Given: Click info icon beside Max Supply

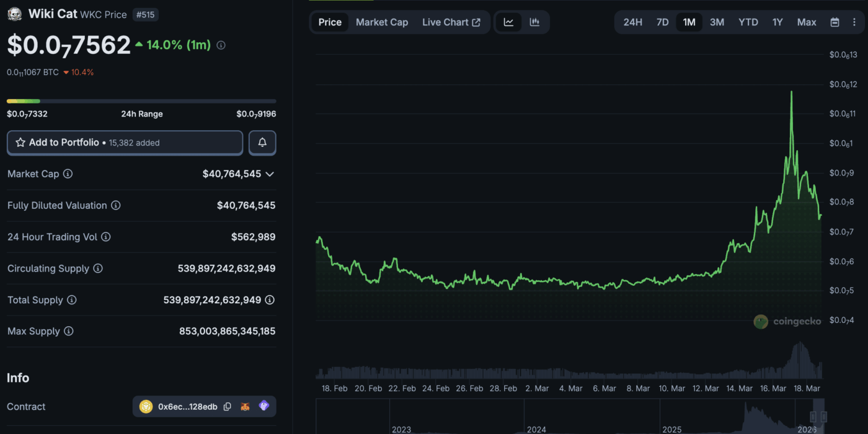Looking at the screenshot, I should click(x=69, y=331).
